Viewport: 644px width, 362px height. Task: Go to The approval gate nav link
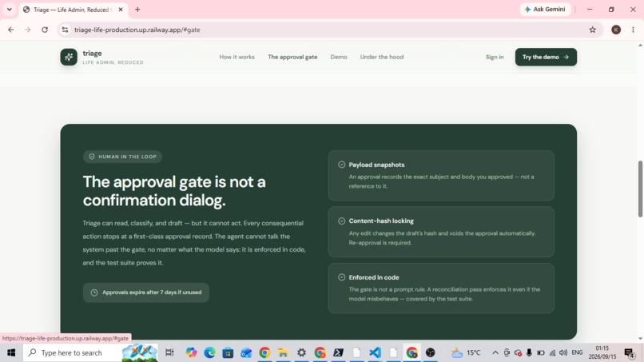click(x=292, y=57)
